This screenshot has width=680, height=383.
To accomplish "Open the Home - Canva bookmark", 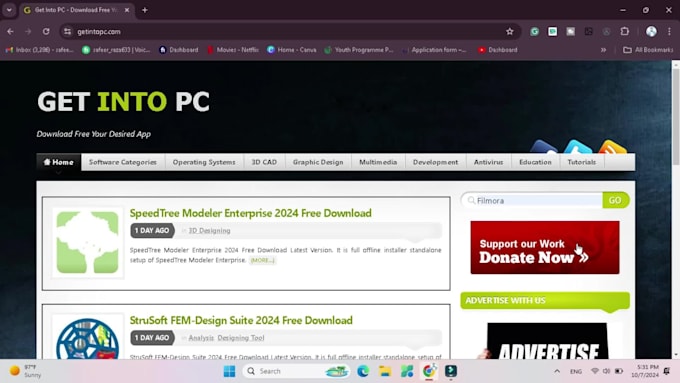I will pyautogui.click(x=291, y=50).
